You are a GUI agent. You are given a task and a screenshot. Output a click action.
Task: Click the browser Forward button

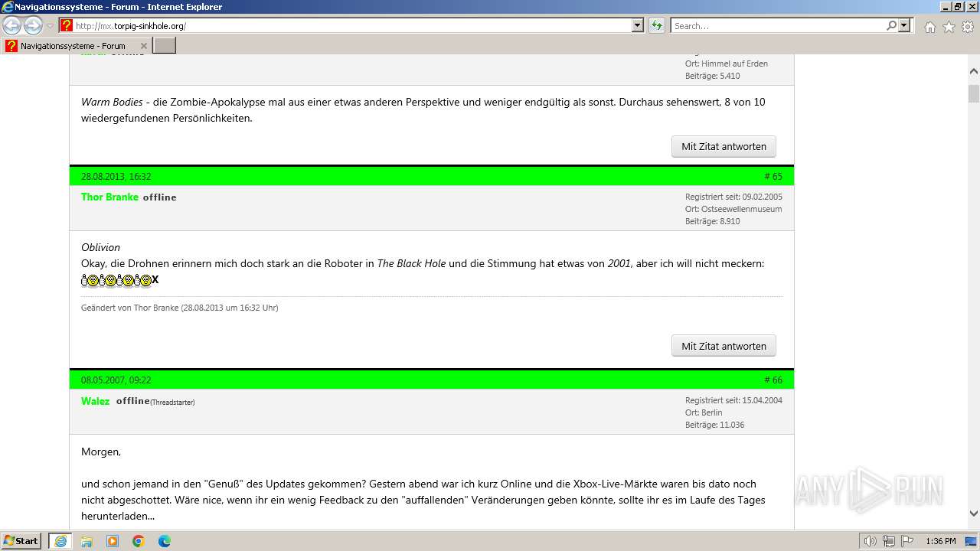click(x=33, y=26)
